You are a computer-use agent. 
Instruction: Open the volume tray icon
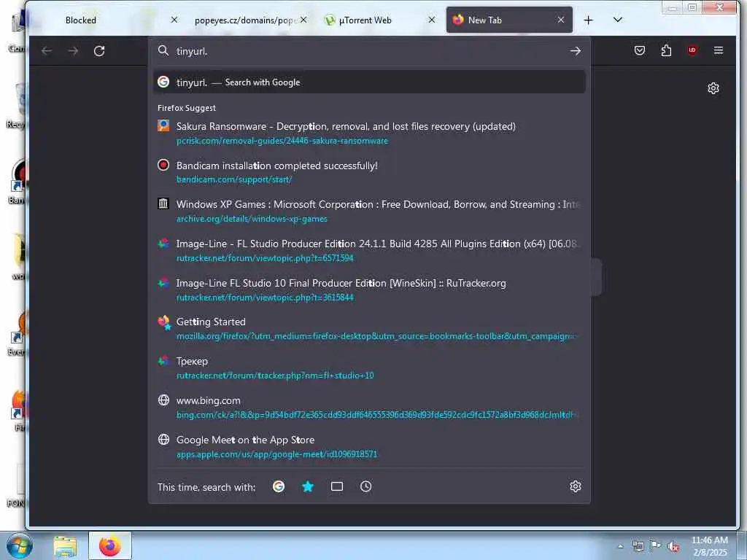(x=673, y=547)
